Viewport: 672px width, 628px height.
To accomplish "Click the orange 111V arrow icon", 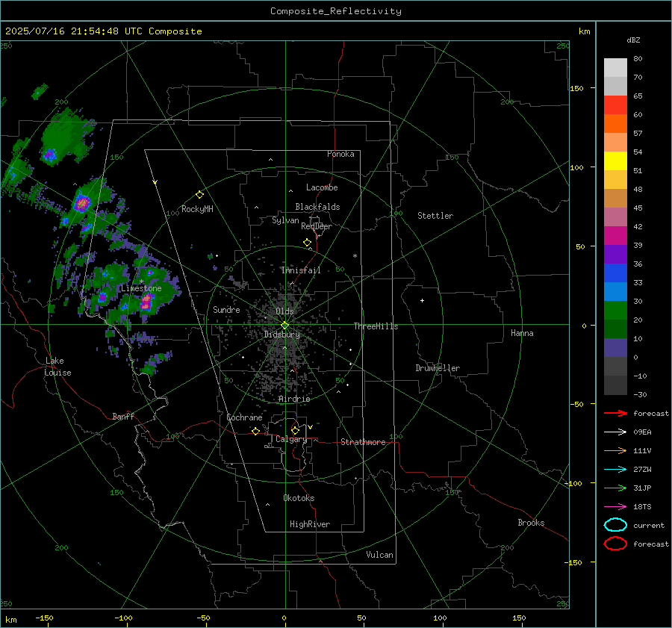I will pyautogui.click(x=615, y=450).
